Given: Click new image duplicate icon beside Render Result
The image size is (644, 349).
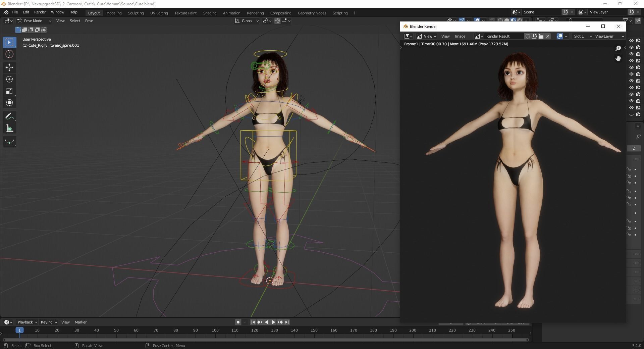Looking at the screenshot, I should click(x=534, y=36).
